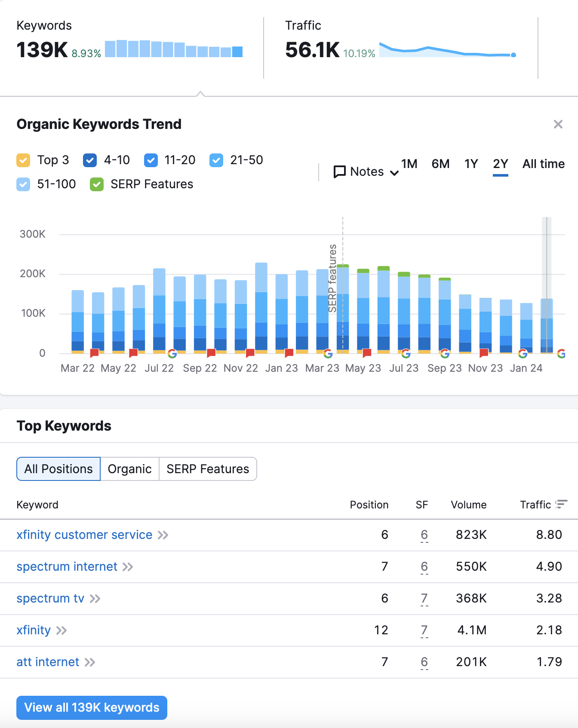Expand arrows next to spectrum tv
Image resolution: width=578 pixels, height=728 pixels.
tap(95, 599)
